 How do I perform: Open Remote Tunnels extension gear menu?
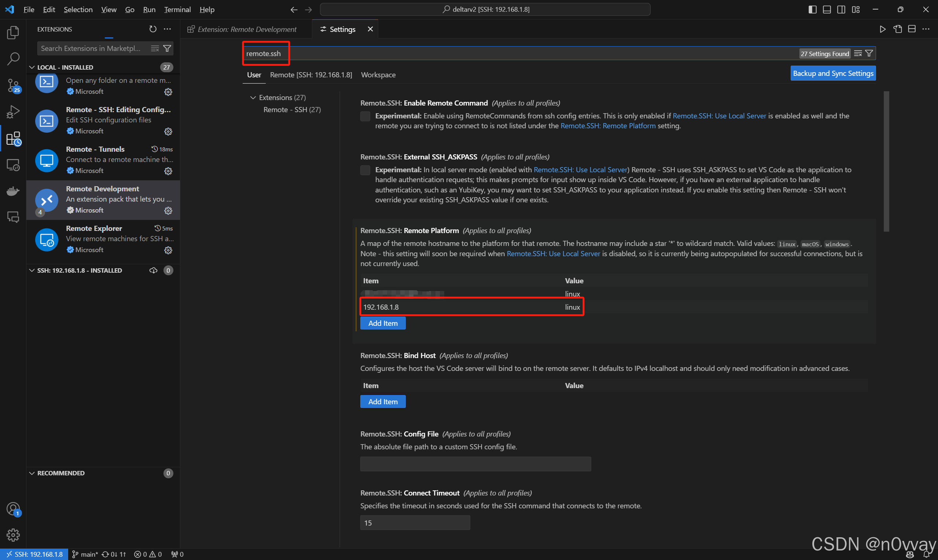click(x=168, y=171)
